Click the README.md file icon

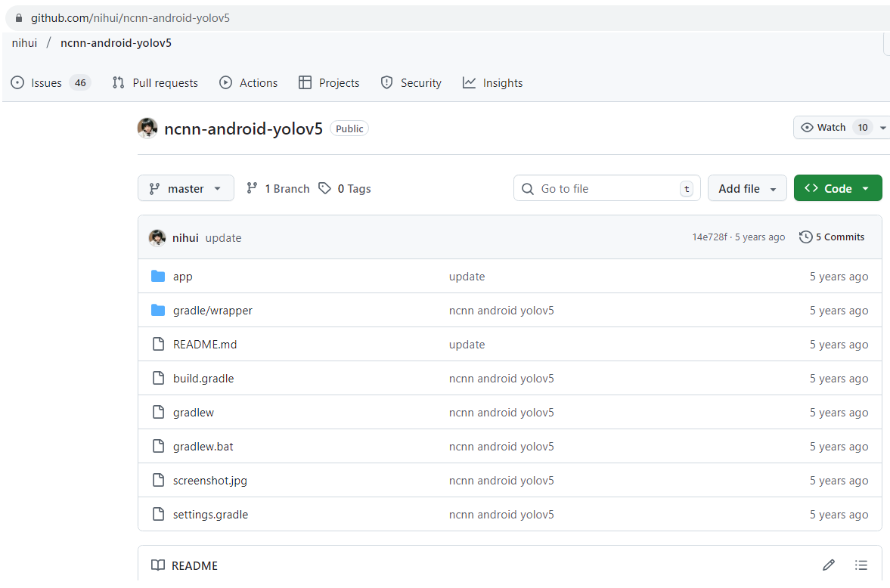[x=158, y=344]
